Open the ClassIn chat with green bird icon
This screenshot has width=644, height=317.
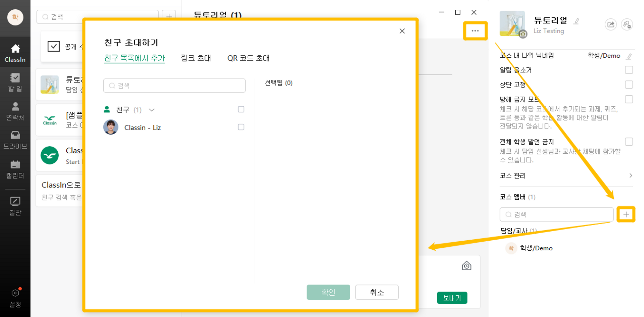pyautogui.click(x=60, y=156)
